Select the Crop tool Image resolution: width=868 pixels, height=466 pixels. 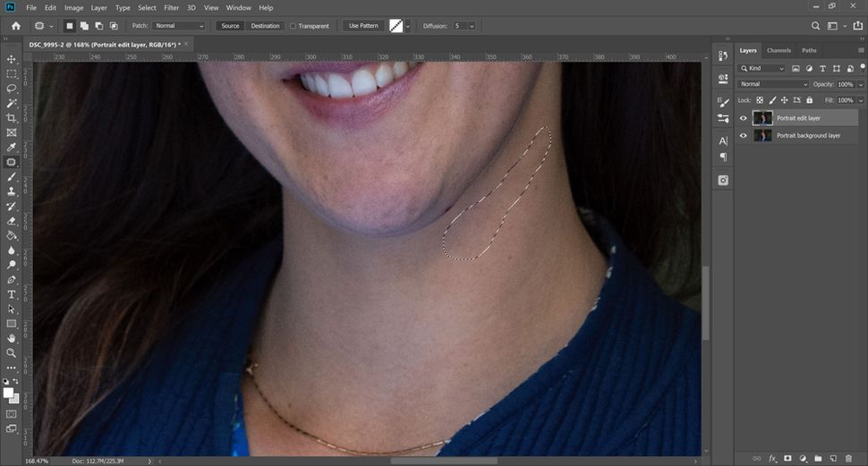[x=11, y=118]
